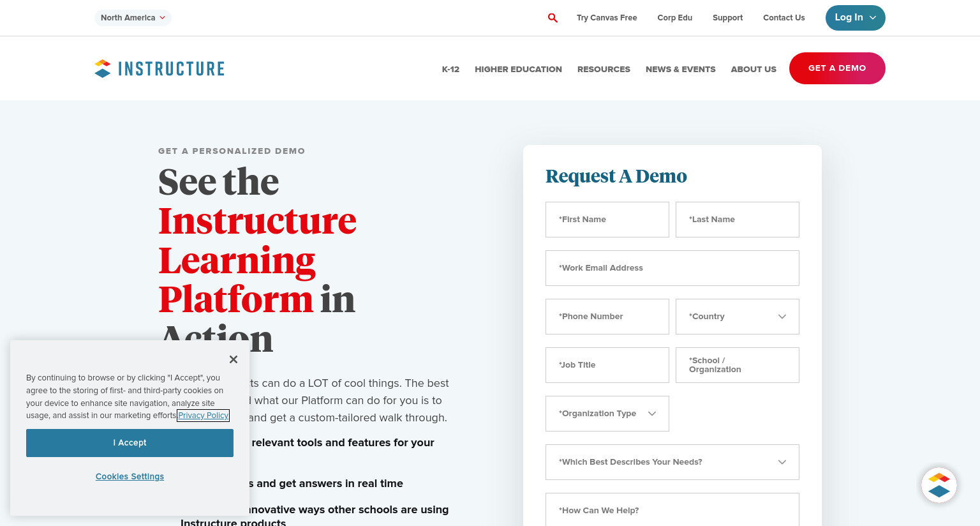The image size is (980, 526).
Task: Focus the Job Title field
Action: [607, 365]
